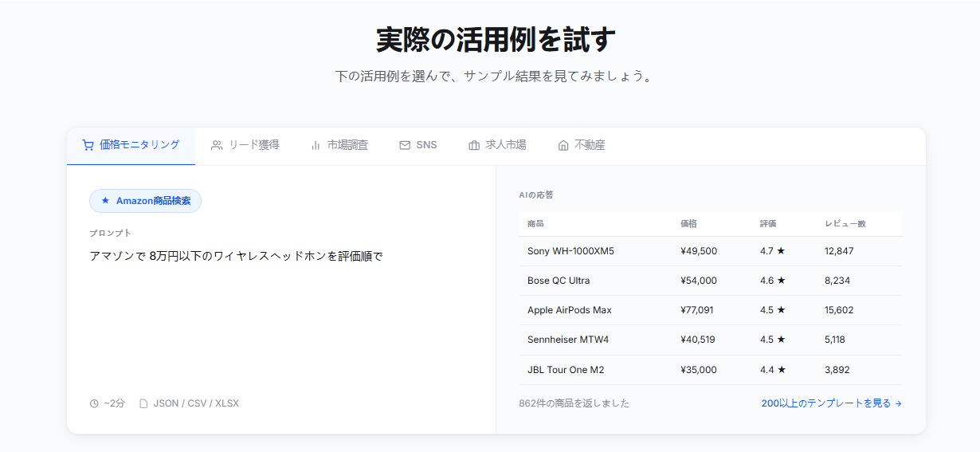980x452 pixels.
Task: Click the ~2分 duration text
Action: (115, 403)
